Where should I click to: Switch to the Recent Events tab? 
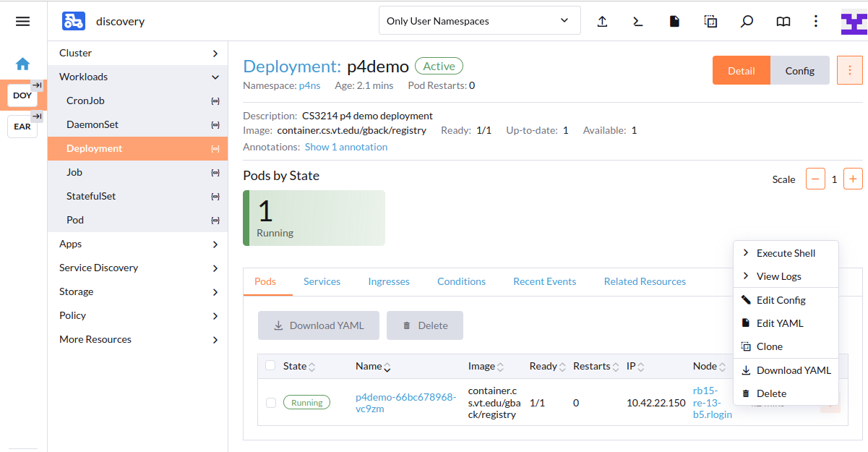click(544, 281)
